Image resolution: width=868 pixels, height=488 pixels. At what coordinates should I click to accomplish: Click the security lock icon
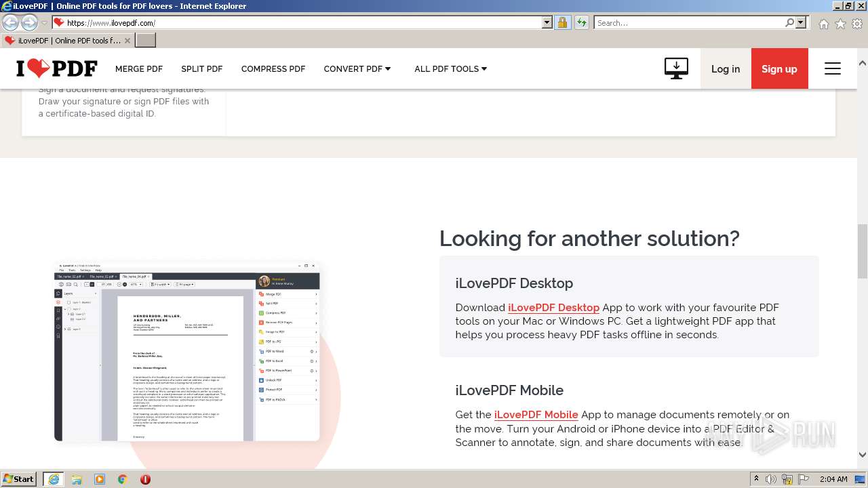(562, 22)
